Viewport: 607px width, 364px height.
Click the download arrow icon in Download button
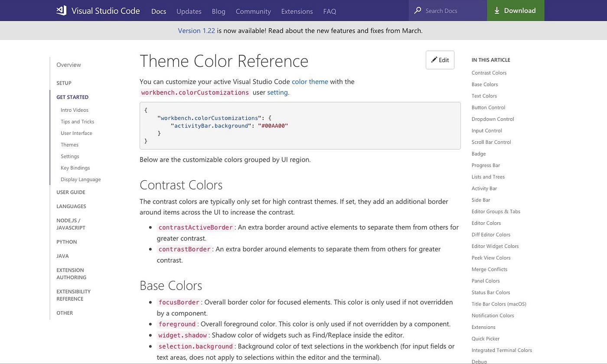click(497, 10)
